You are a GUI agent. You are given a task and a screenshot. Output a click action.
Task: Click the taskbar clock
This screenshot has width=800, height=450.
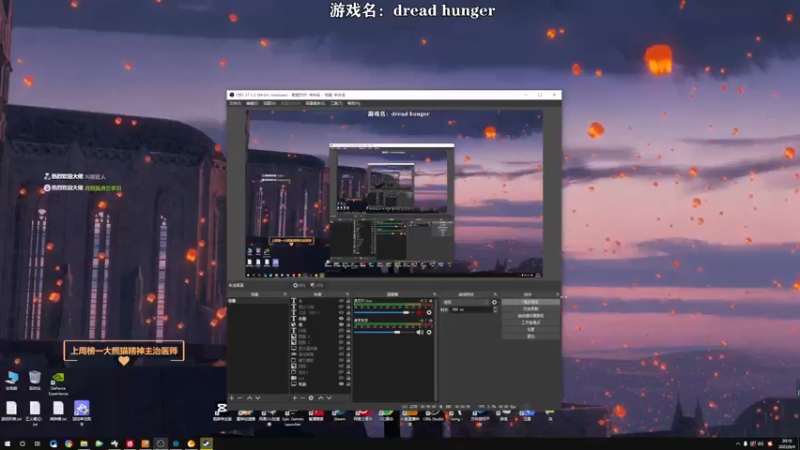(x=787, y=444)
